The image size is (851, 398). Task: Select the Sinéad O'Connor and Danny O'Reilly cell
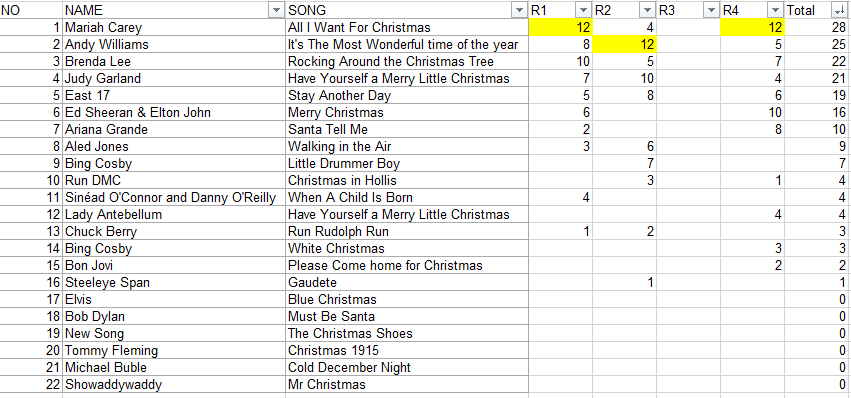coord(174,198)
